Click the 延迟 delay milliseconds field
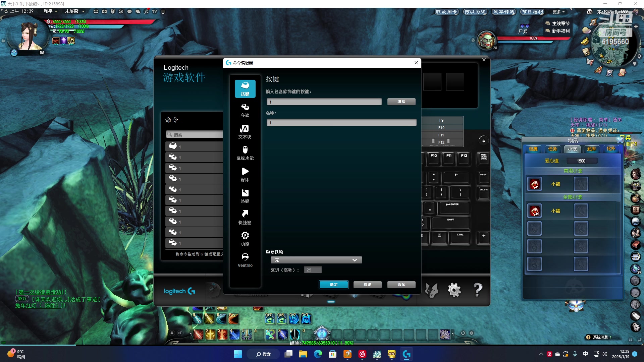The width and height of the screenshot is (644, 362). [313, 270]
